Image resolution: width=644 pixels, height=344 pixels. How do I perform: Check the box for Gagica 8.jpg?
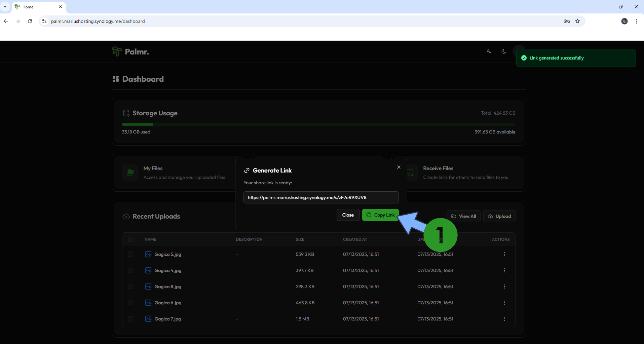pos(130,286)
